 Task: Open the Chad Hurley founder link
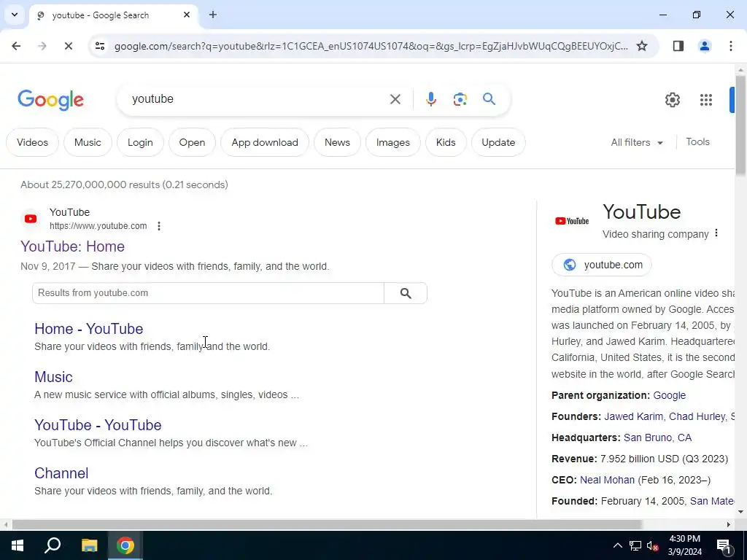pos(697,416)
